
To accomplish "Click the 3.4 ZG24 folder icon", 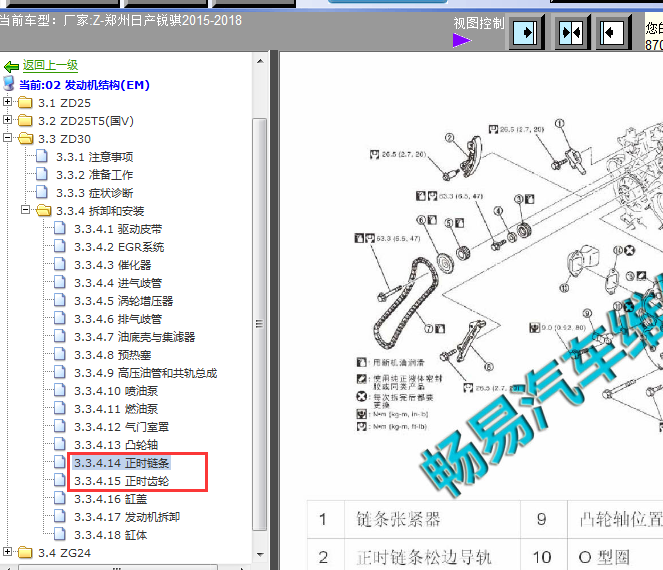I will click(25, 552).
